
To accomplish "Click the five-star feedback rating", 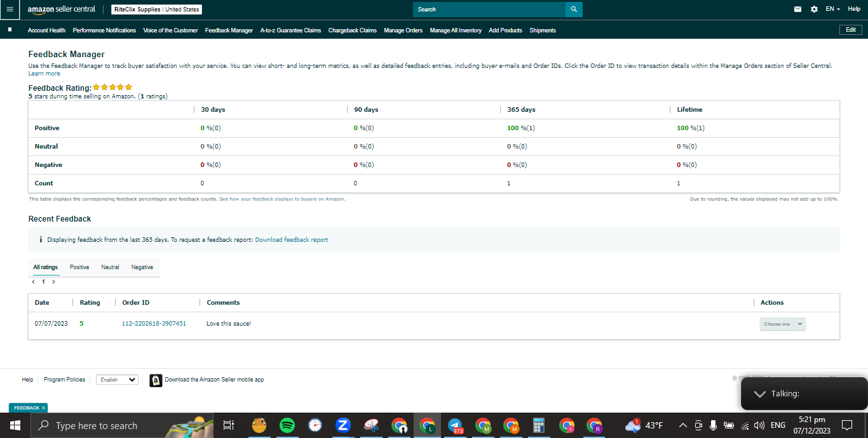I will click(112, 87).
